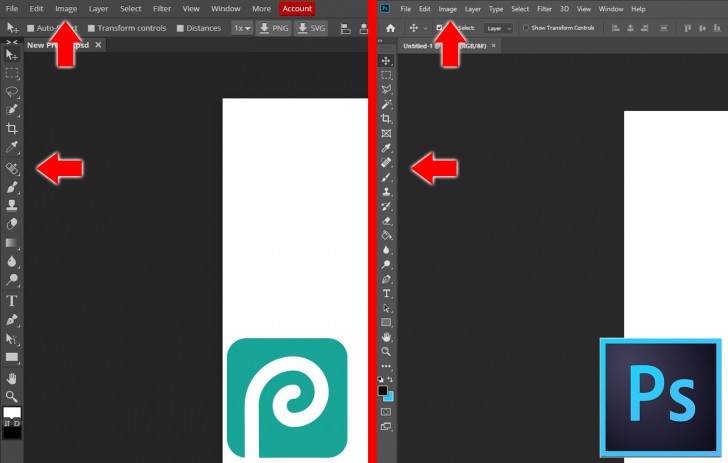Select the Dodge tool in Photopea
This screenshot has height=463, width=728.
(12, 280)
